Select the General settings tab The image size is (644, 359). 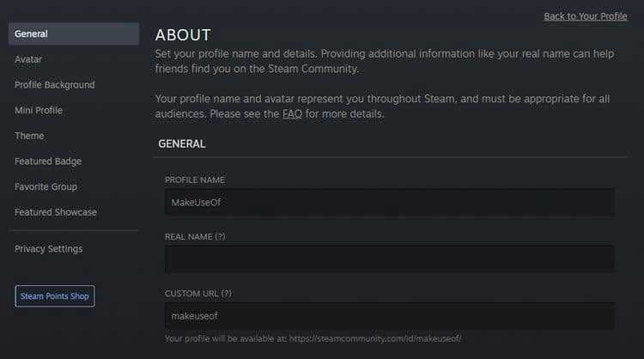[x=74, y=33]
